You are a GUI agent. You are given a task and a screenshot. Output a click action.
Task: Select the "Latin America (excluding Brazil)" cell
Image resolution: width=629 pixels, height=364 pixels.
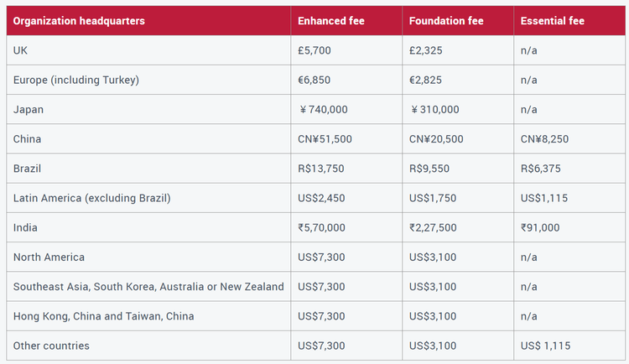coord(92,198)
